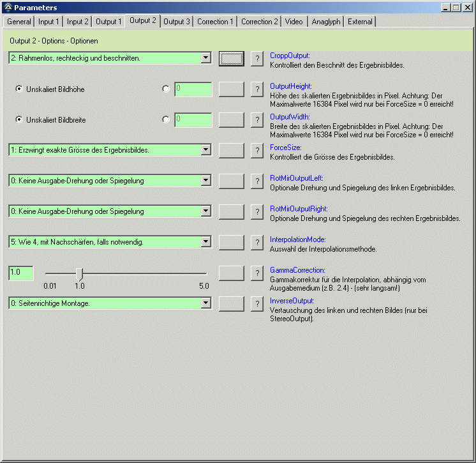Click the blank button next to CroppOutput dropdown
The height and width of the screenshot is (463, 476).
point(231,59)
